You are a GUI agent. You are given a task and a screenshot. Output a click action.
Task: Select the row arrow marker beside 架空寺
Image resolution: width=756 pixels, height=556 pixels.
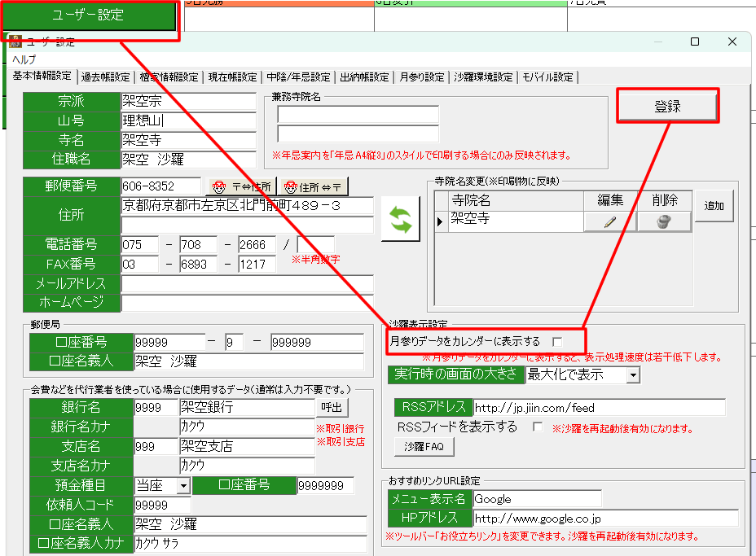(440, 221)
